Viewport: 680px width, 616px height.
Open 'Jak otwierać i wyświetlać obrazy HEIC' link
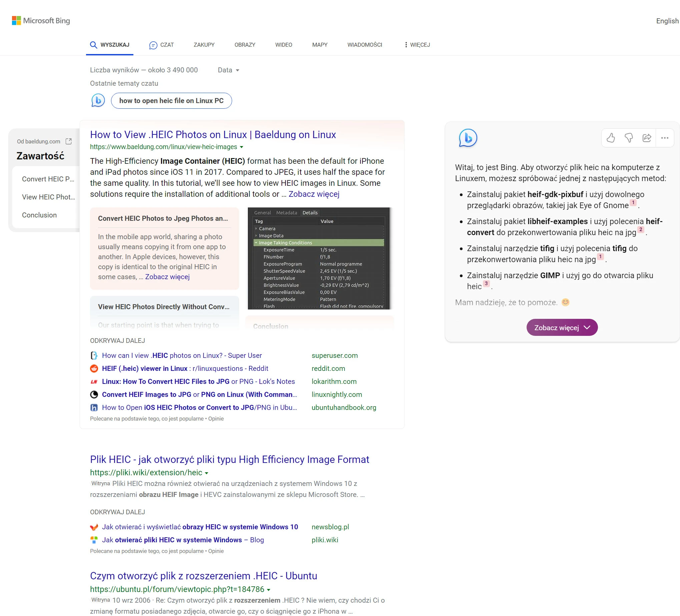point(200,527)
